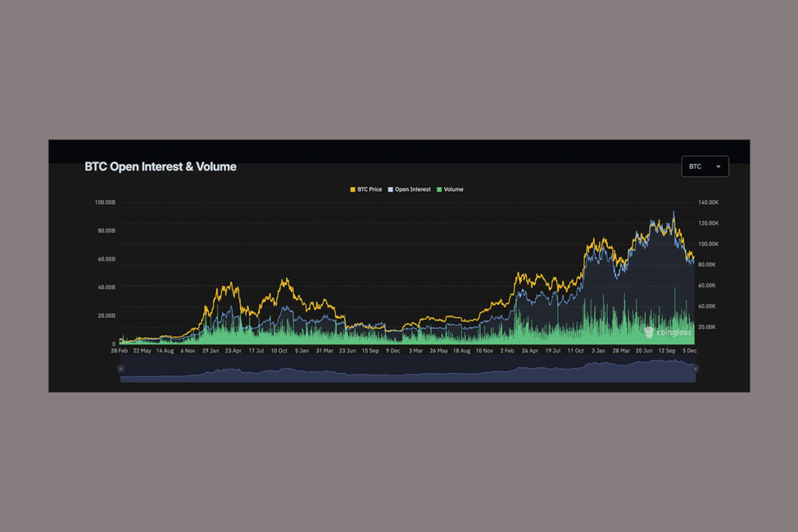Toggle the BTC Price series visibility

[x=365, y=189]
